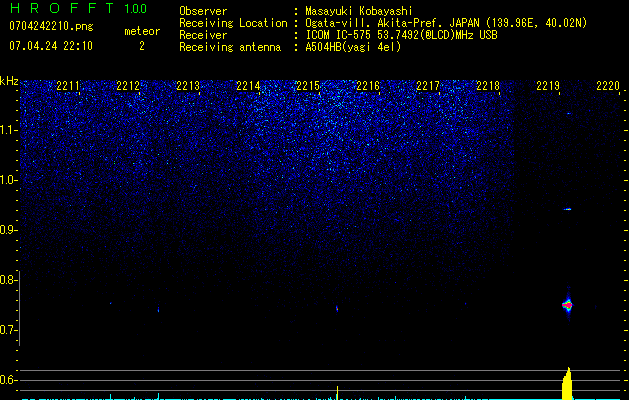Viewport: 629px width, 400px height.
Task: Click the faint meteor echo near 2215
Action: click(337, 309)
